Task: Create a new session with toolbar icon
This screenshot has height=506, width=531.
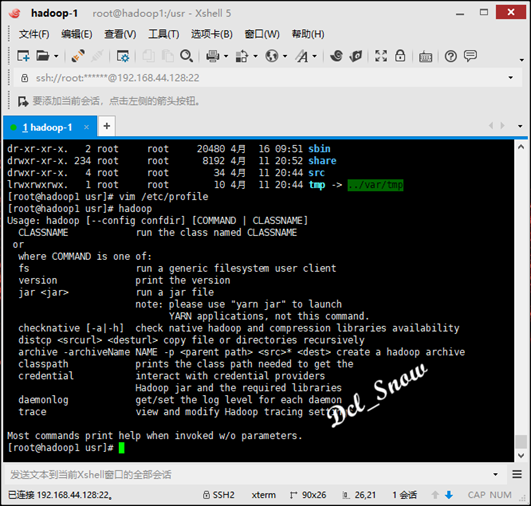Action: (x=23, y=56)
